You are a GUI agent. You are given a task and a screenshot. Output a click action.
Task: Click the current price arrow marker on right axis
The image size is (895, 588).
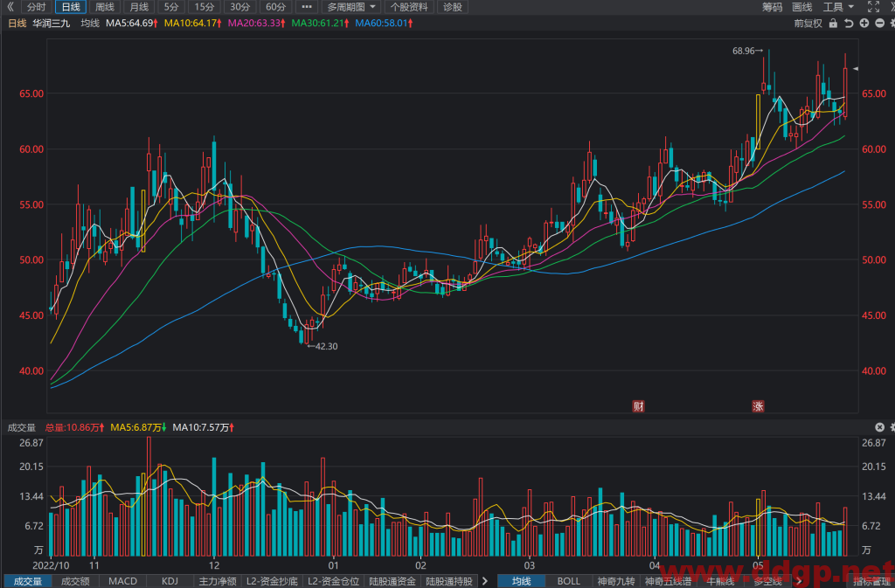(856, 68)
